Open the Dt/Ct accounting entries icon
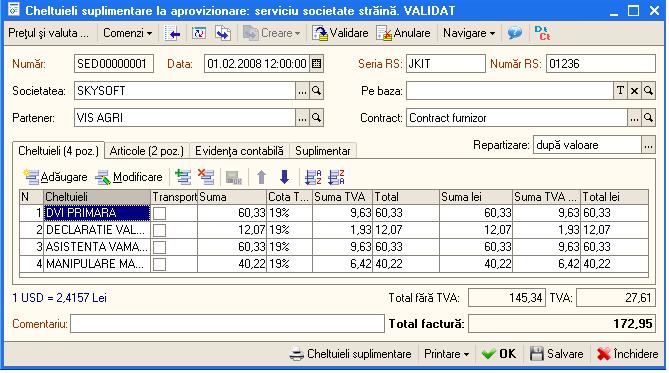 [x=542, y=33]
